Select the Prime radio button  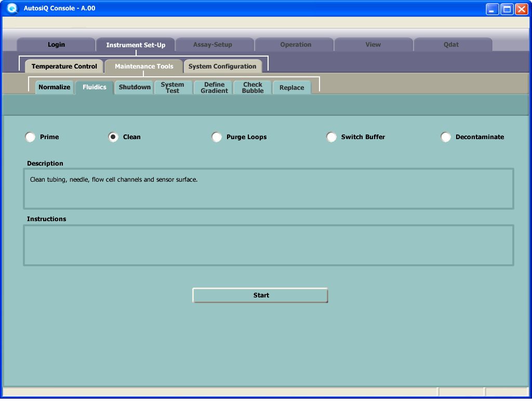[30, 137]
